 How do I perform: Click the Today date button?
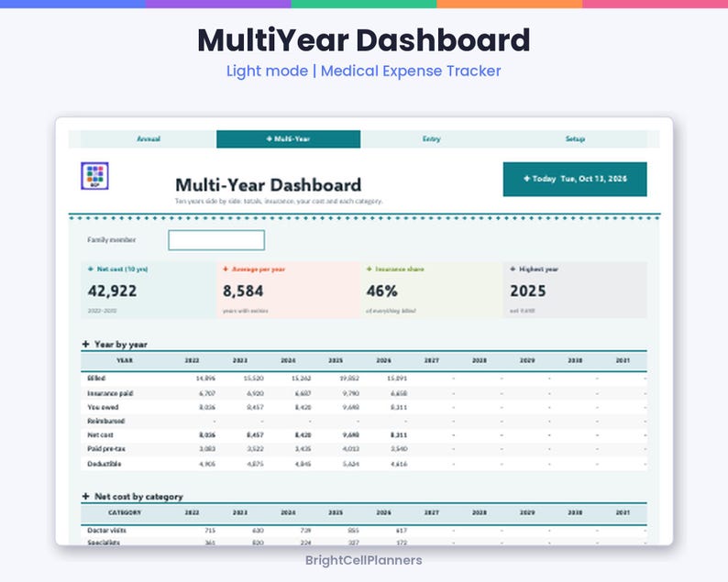575,179
